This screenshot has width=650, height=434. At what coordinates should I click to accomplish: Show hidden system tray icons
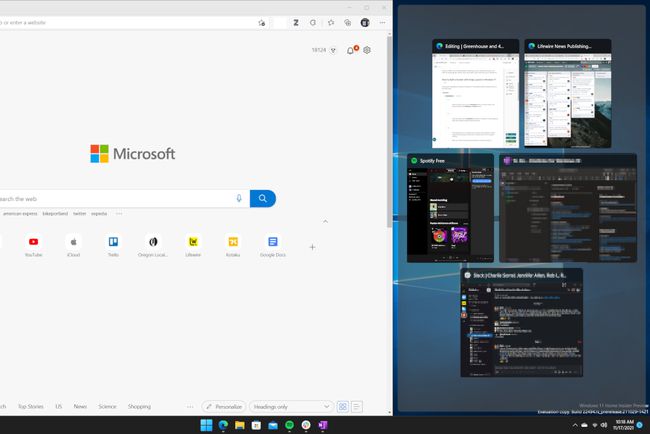(x=575, y=425)
